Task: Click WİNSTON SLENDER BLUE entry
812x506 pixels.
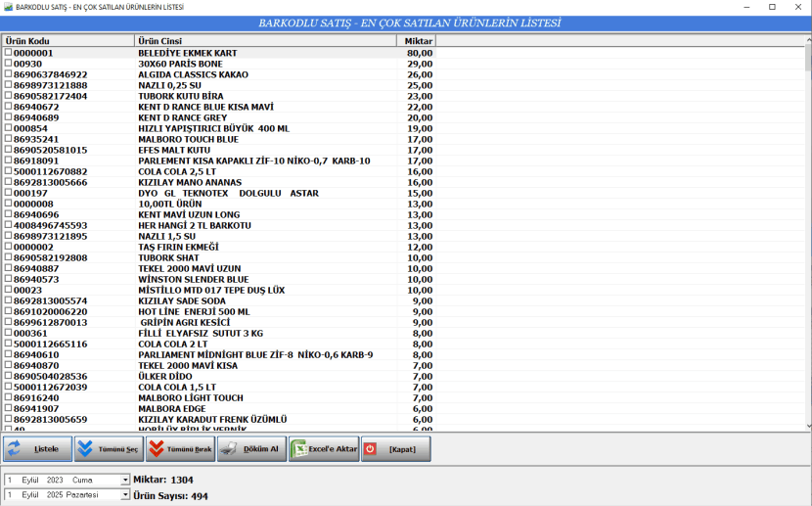Action: (x=193, y=279)
